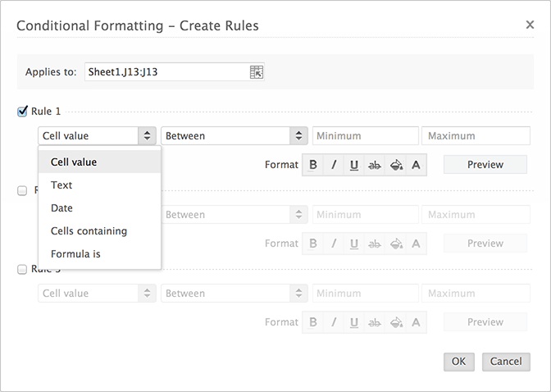Enable the third rule checkbox

pyautogui.click(x=23, y=269)
